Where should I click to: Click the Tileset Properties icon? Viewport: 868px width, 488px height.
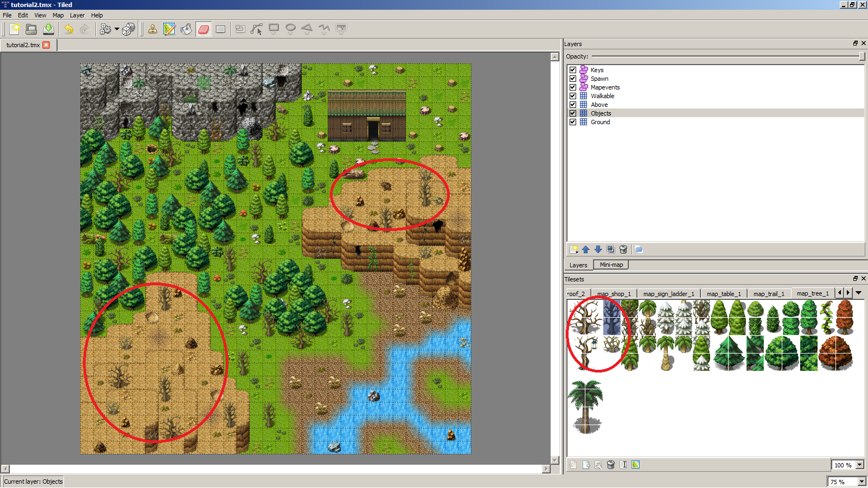pos(598,465)
